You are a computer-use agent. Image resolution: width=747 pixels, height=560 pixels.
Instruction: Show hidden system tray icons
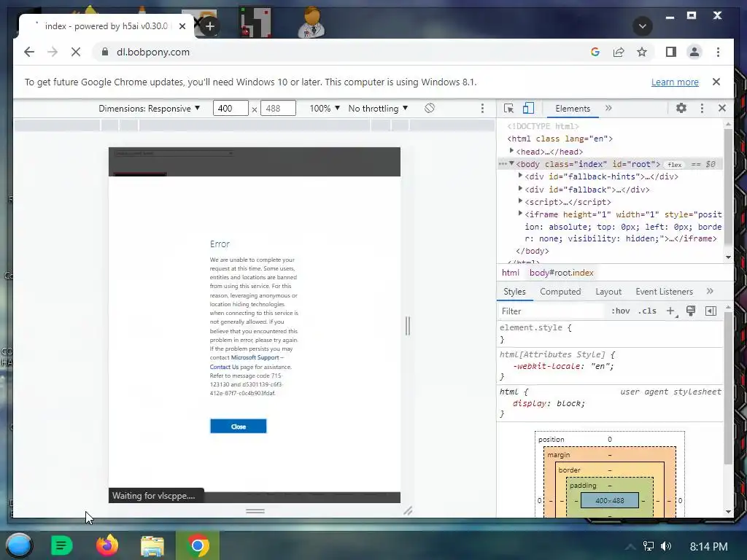coord(630,547)
